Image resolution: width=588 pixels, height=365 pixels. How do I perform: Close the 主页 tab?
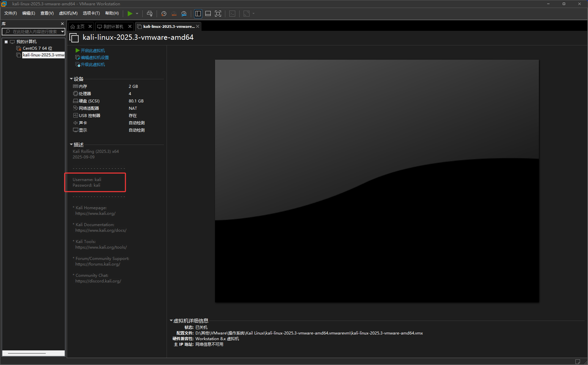click(90, 27)
